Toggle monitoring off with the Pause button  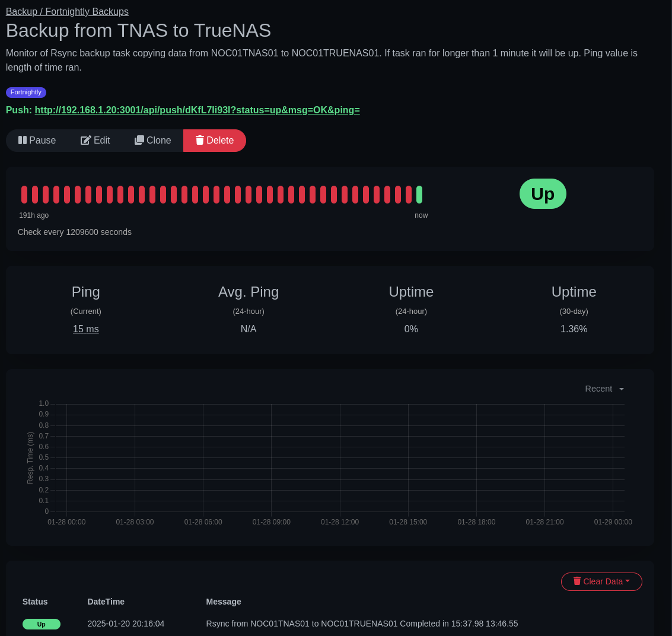[x=37, y=140]
